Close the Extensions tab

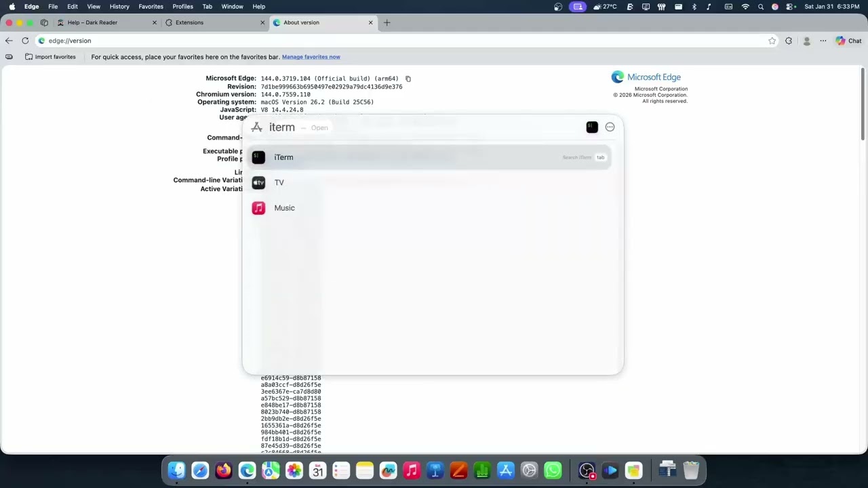coord(262,22)
